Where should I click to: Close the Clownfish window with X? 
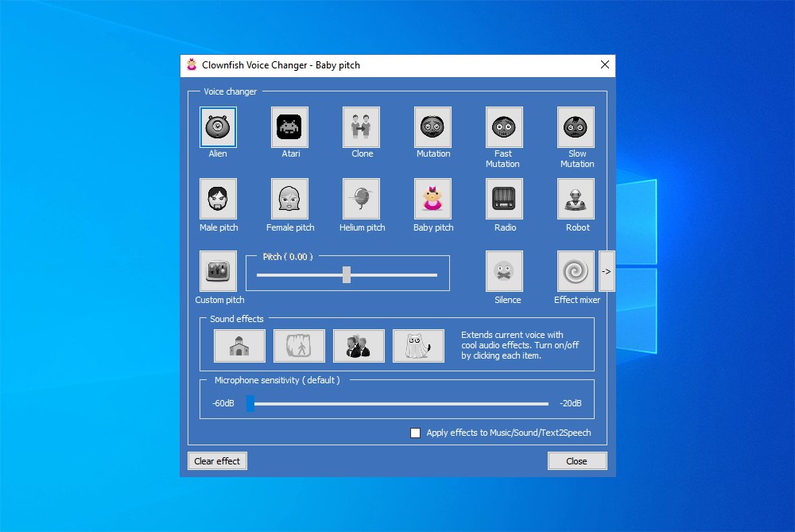coord(605,65)
